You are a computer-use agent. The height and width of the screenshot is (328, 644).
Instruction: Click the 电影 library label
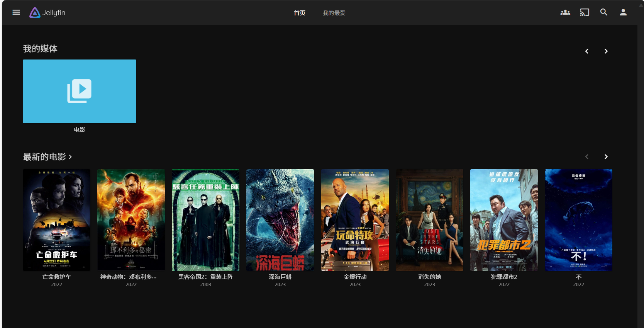coord(80,129)
